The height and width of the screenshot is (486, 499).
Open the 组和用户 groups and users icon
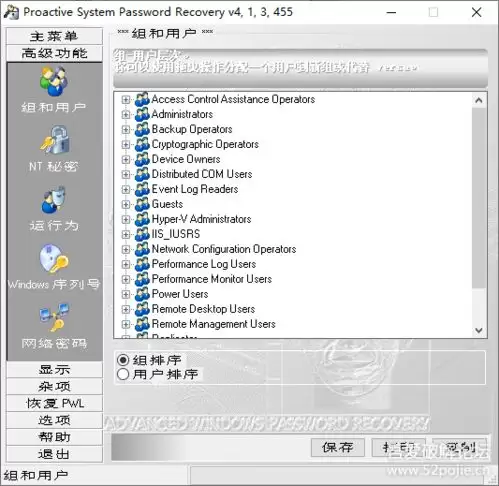click(x=54, y=82)
